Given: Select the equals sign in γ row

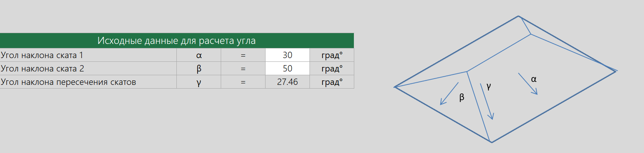Looking at the screenshot, I should (243, 82).
